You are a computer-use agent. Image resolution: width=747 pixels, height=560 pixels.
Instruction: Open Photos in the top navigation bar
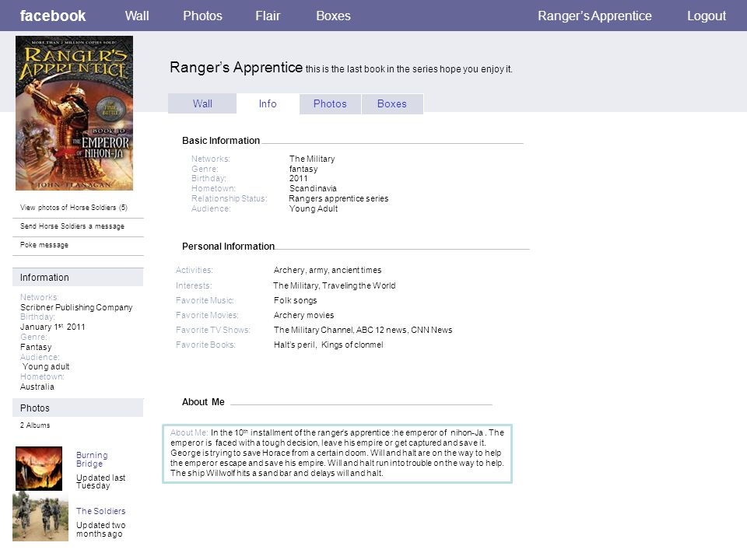202,16
